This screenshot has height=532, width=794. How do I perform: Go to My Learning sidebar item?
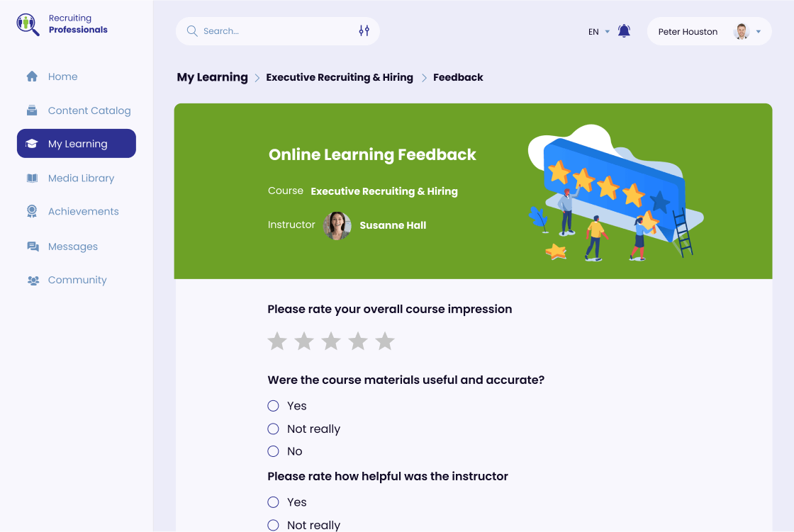click(x=77, y=144)
